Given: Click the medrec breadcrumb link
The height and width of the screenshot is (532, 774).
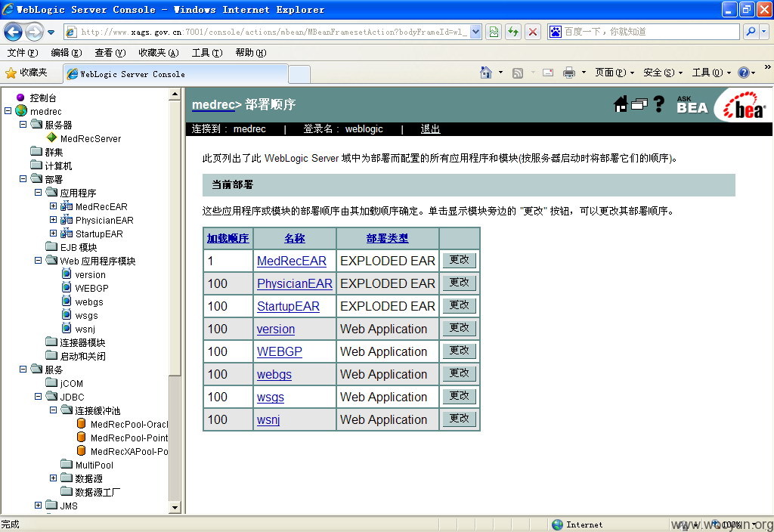Looking at the screenshot, I should 213,104.
